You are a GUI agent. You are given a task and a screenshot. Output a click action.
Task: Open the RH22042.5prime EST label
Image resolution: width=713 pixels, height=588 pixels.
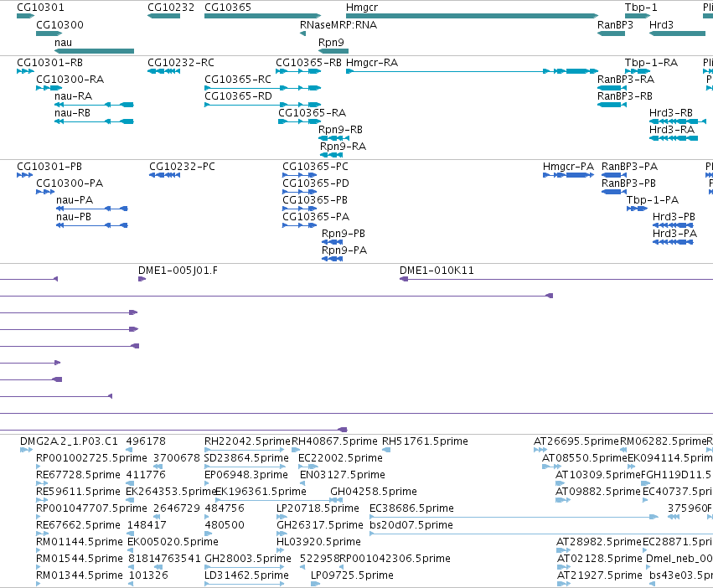[247, 441]
